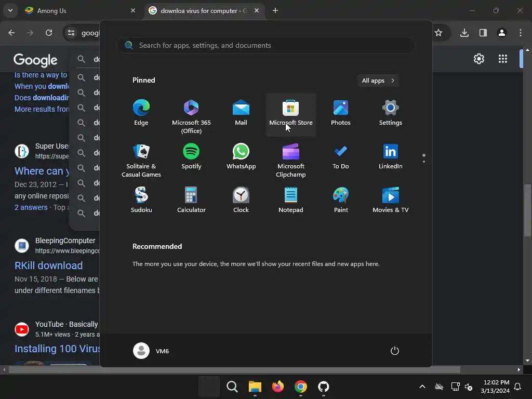Viewport: 532px width, 399px height.
Task: Open notifications bell in taskbar
Action: pos(518,387)
